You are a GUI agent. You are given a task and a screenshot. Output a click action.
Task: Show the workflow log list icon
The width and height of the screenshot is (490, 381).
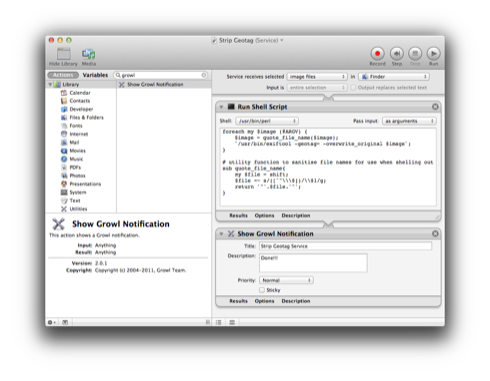(219, 322)
